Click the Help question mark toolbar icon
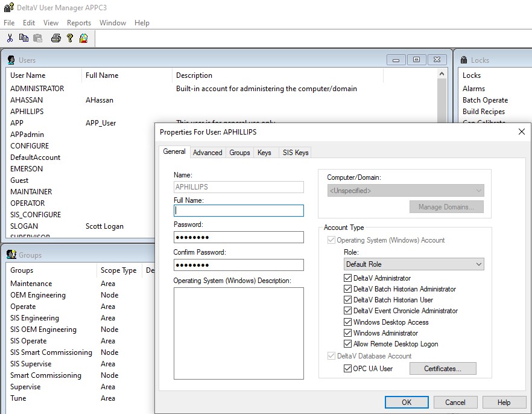The width and height of the screenshot is (532, 414). (70, 38)
